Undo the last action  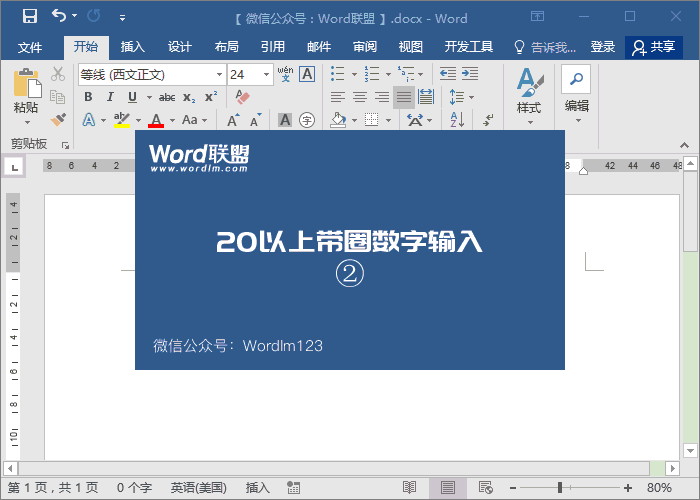point(58,16)
